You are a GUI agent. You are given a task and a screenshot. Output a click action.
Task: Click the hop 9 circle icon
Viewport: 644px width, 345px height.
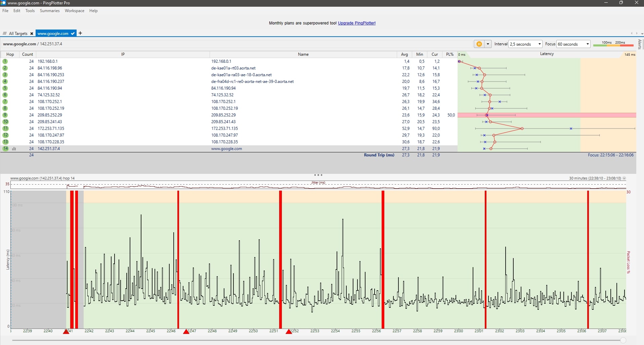pos(5,115)
